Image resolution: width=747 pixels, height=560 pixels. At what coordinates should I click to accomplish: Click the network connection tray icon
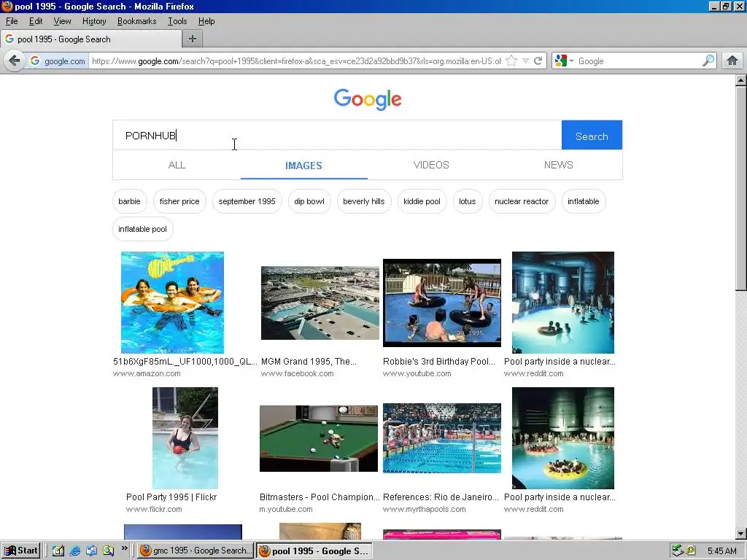(678, 551)
